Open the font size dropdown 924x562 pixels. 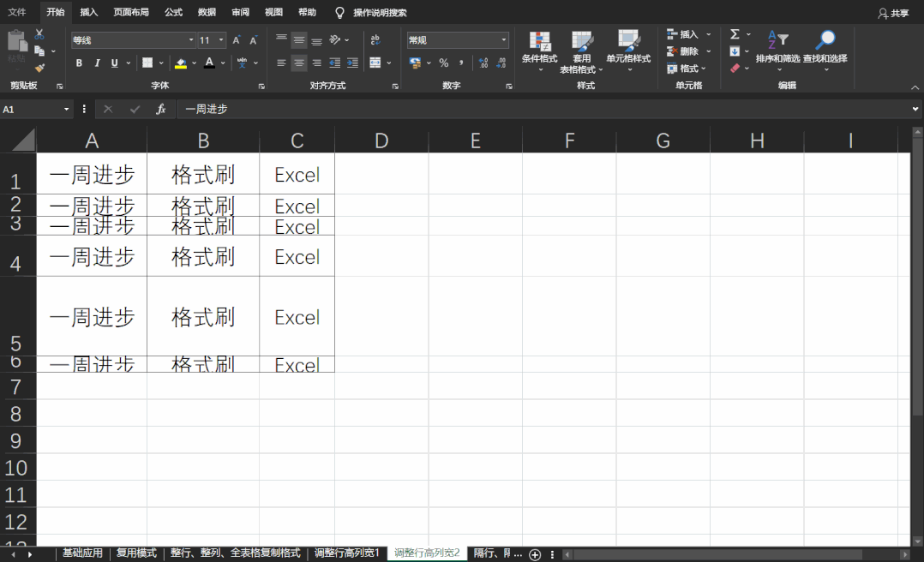coord(220,39)
